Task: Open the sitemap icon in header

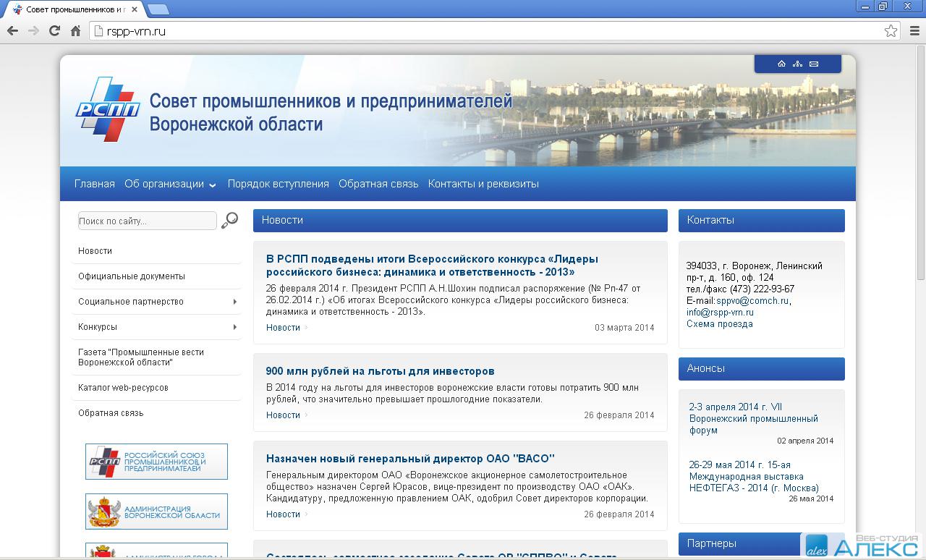Action: (x=797, y=64)
